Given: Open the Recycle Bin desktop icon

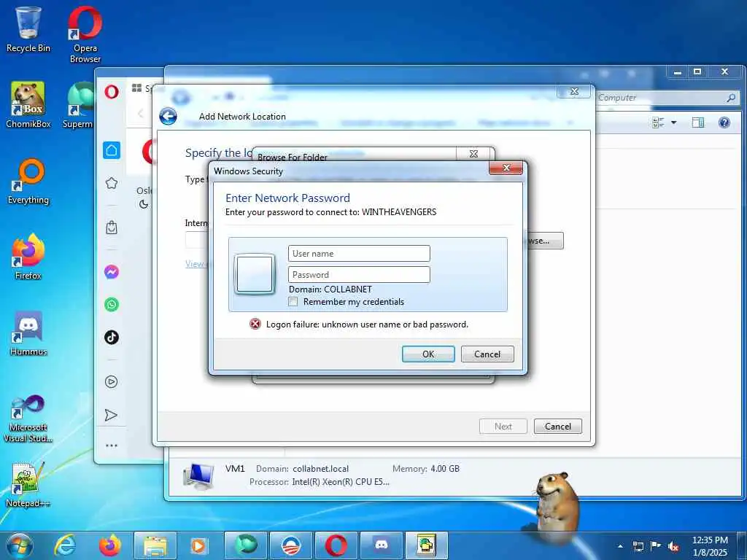Looking at the screenshot, I should click(28, 28).
